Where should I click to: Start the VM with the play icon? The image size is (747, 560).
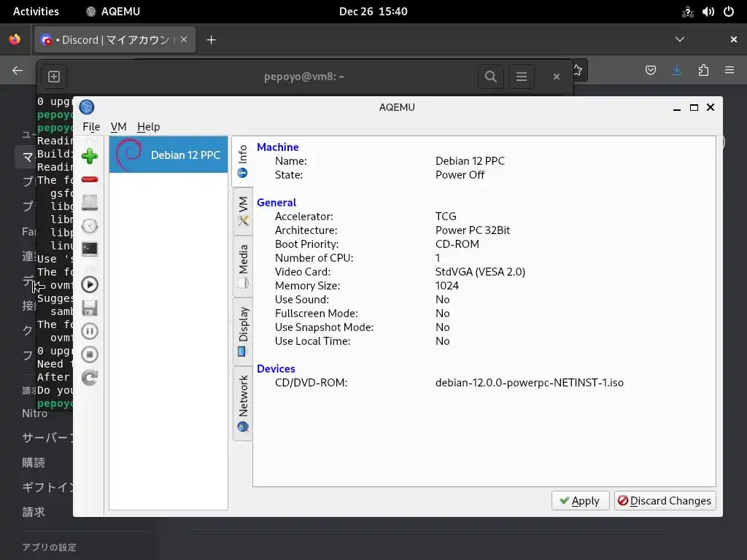coord(90,285)
